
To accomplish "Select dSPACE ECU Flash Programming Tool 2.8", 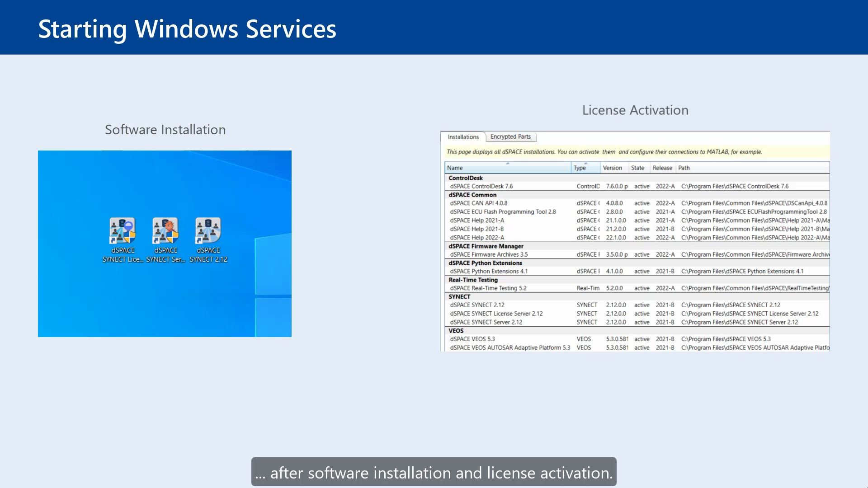I will tap(637, 212).
